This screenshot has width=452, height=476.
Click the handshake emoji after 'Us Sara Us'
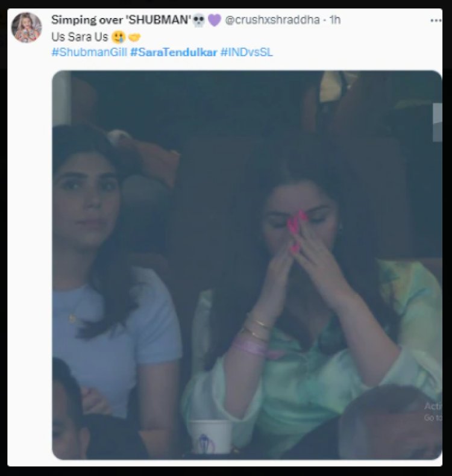[x=134, y=37]
